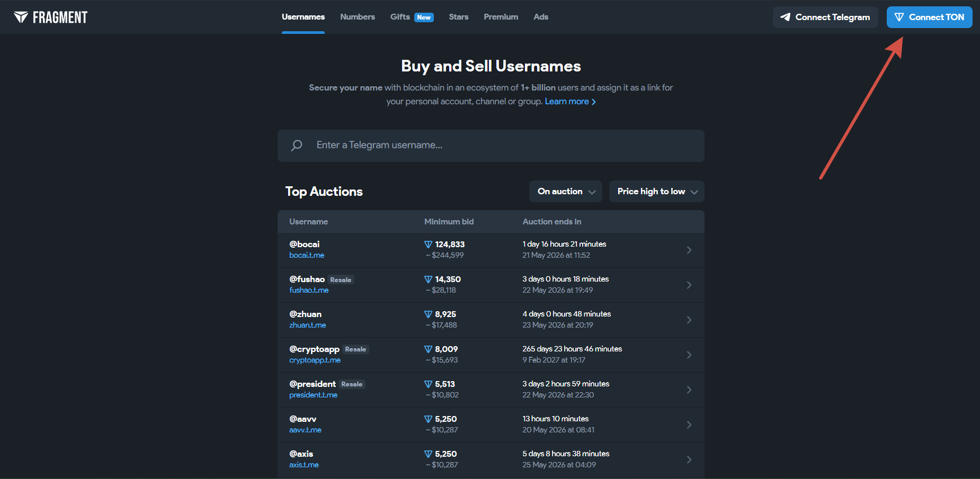The image size is (980, 479).
Task: Click the TON icon in the @aavv row
Action: [428, 419]
